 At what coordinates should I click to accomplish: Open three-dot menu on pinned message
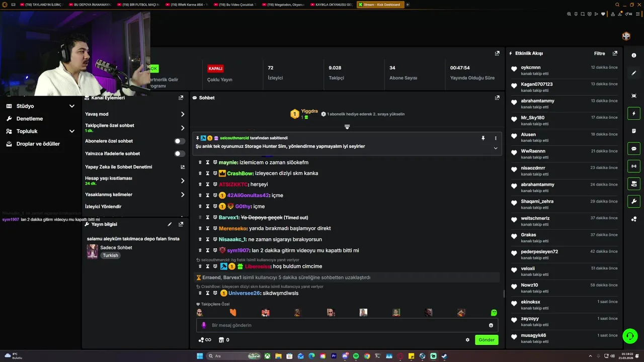click(496, 138)
